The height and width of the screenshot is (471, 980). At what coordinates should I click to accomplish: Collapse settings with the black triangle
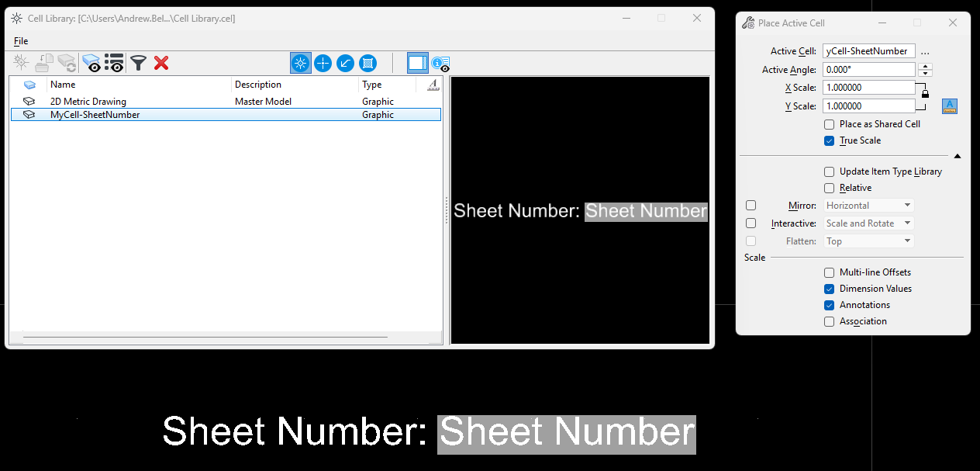click(x=958, y=156)
